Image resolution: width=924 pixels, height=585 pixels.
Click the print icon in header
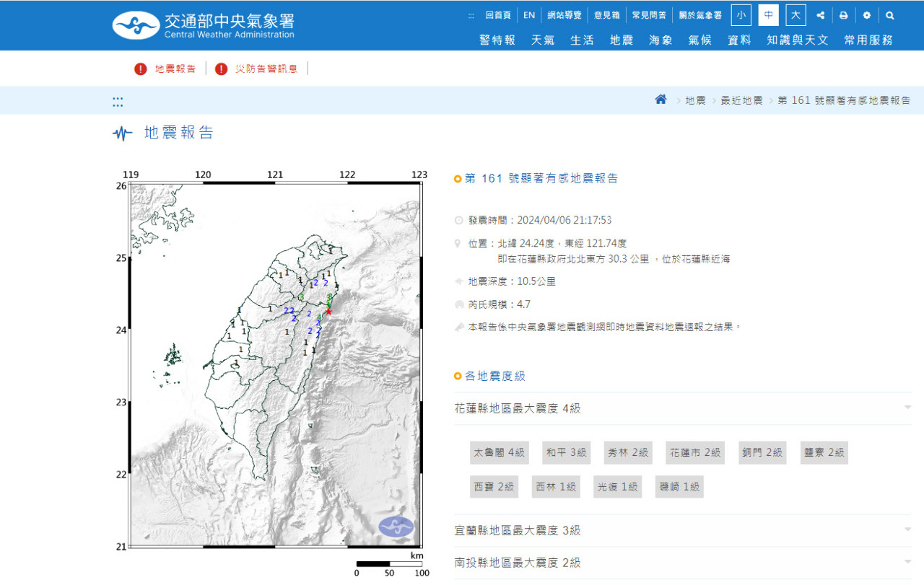(x=843, y=15)
